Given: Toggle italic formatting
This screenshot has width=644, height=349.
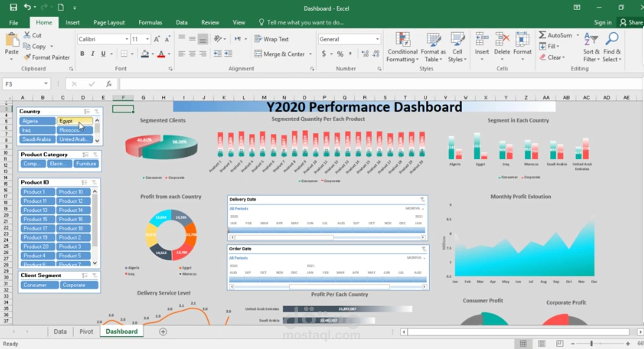Looking at the screenshot, I should (93, 54).
